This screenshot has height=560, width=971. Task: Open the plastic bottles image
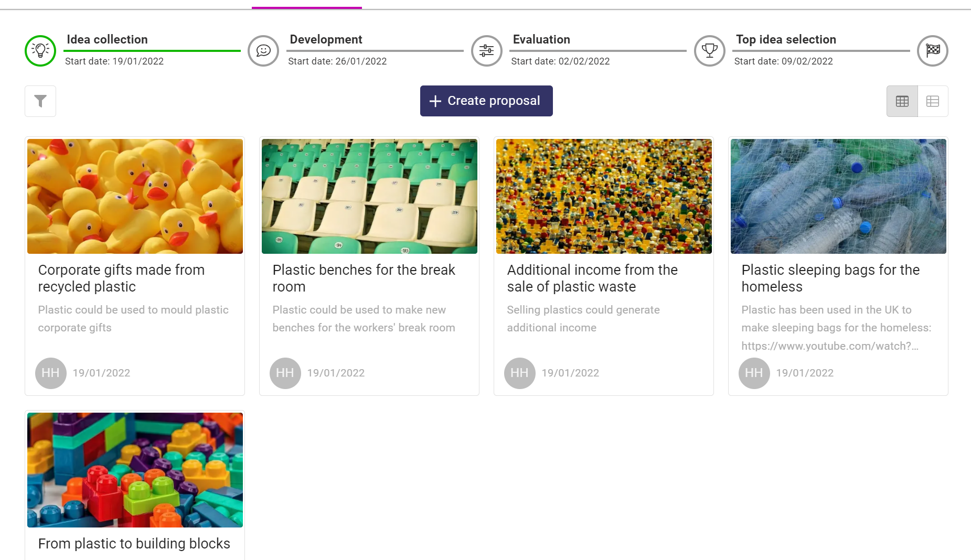click(838, 196)
